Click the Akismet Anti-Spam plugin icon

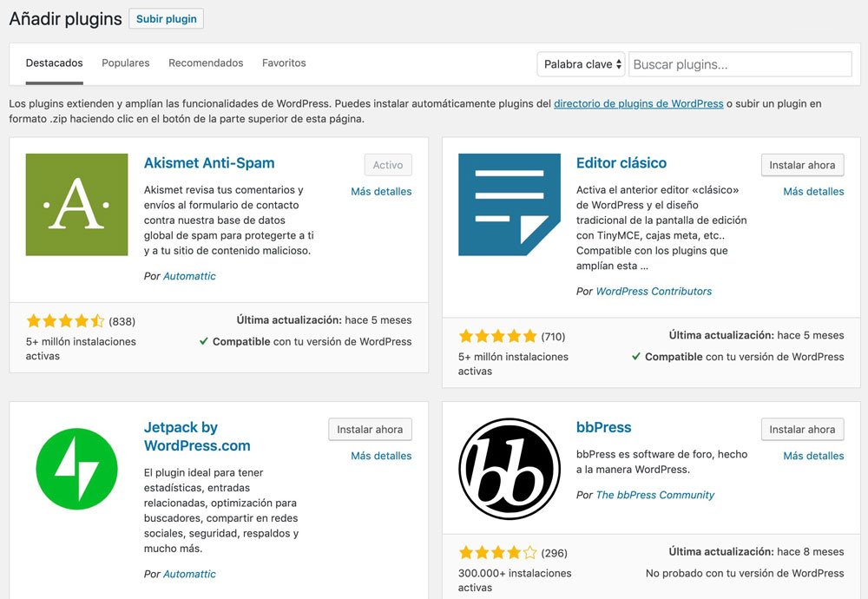[x=76, y=205]
